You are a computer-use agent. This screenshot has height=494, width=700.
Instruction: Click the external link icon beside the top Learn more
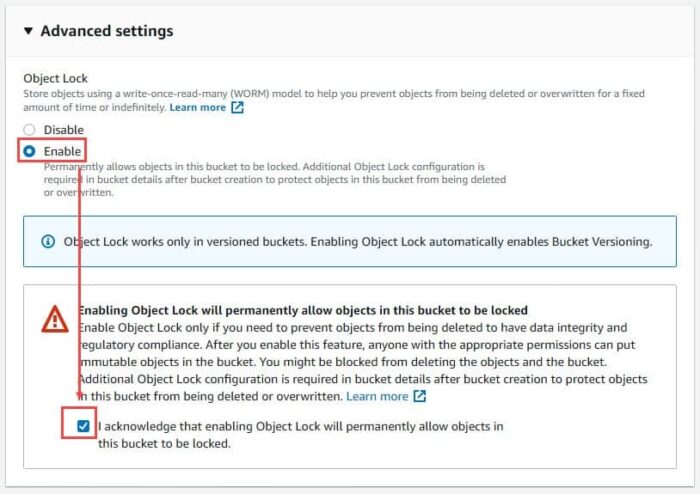[x=238, y=107]
